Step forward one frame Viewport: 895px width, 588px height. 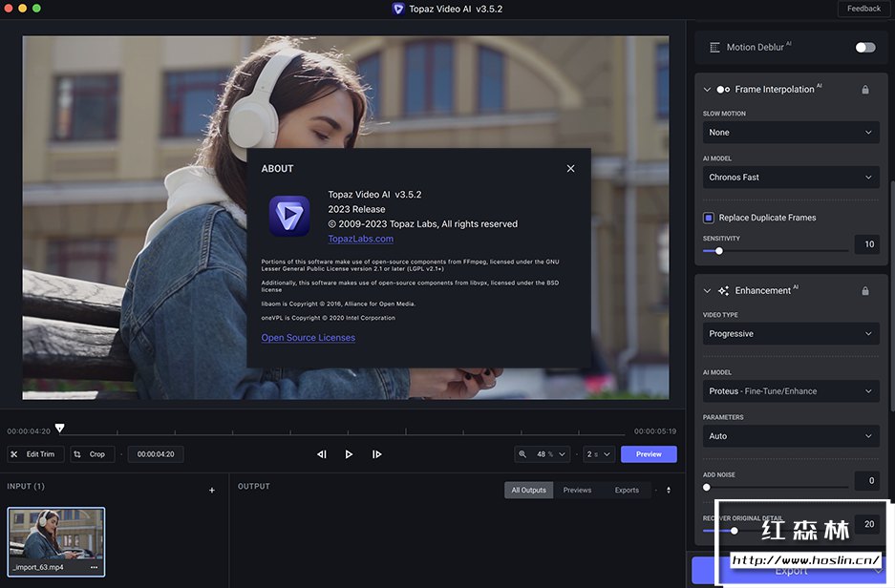(376, 454)
